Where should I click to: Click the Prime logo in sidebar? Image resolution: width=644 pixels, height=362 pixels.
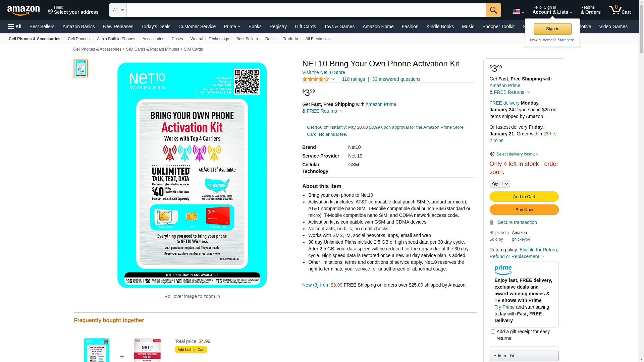coord(503,270)
